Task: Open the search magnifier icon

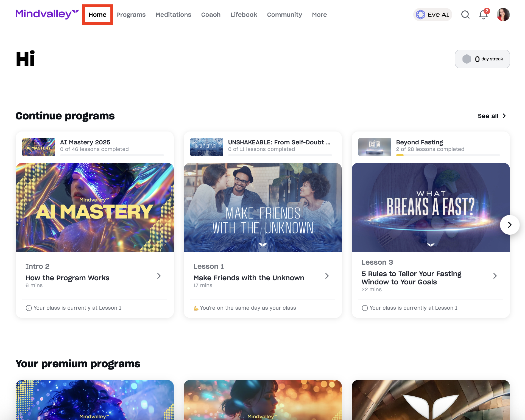Action: [x=465, y=15]
